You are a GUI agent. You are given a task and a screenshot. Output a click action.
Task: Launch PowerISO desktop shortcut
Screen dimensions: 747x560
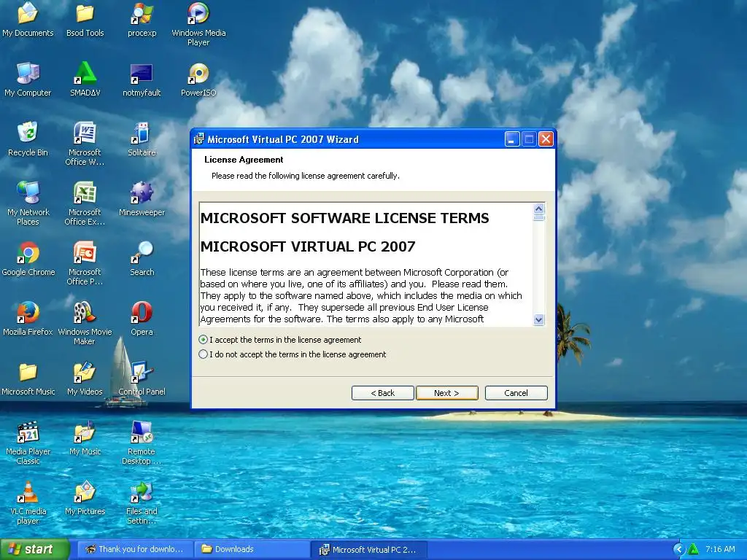pyautogui.click(x=198, y=74)
